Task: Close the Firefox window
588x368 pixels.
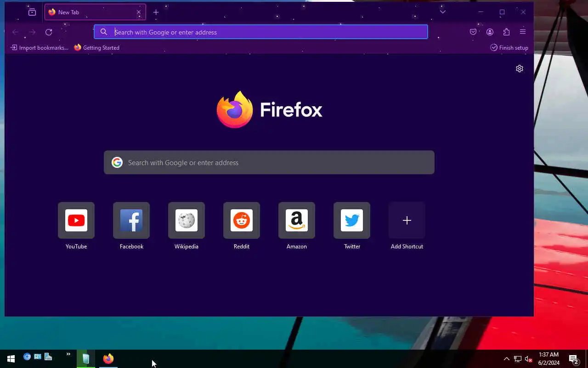Action: pos(523,12)
